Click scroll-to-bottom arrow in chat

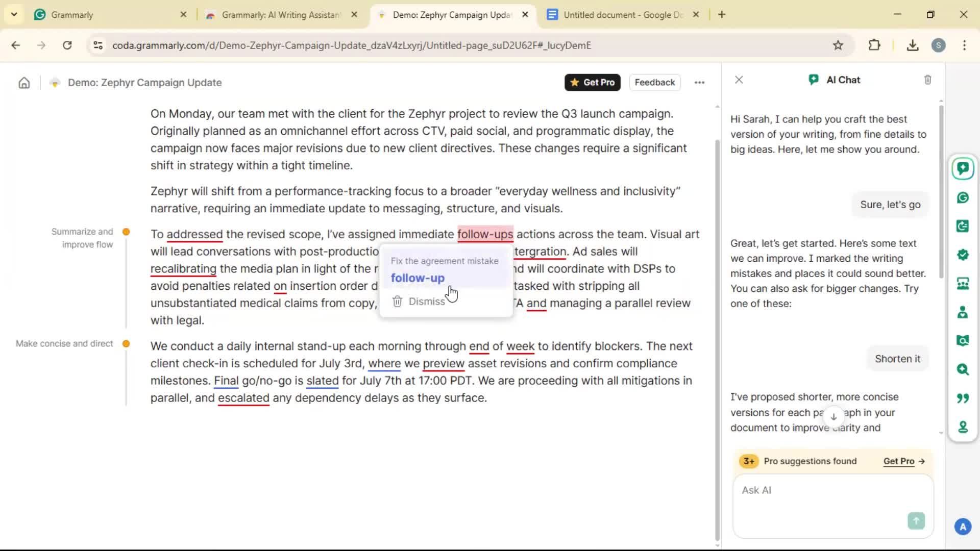click(x=834, y=417)
